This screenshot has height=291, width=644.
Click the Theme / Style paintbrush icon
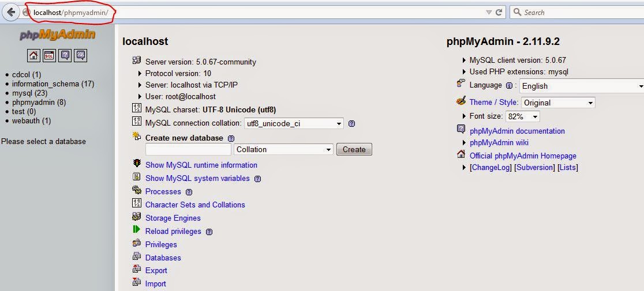pos(461,100)
